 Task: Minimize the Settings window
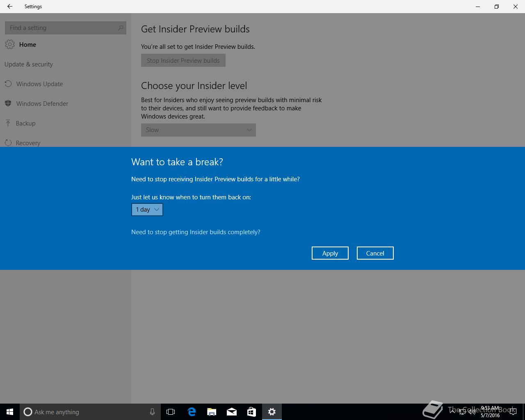(478, 7)
